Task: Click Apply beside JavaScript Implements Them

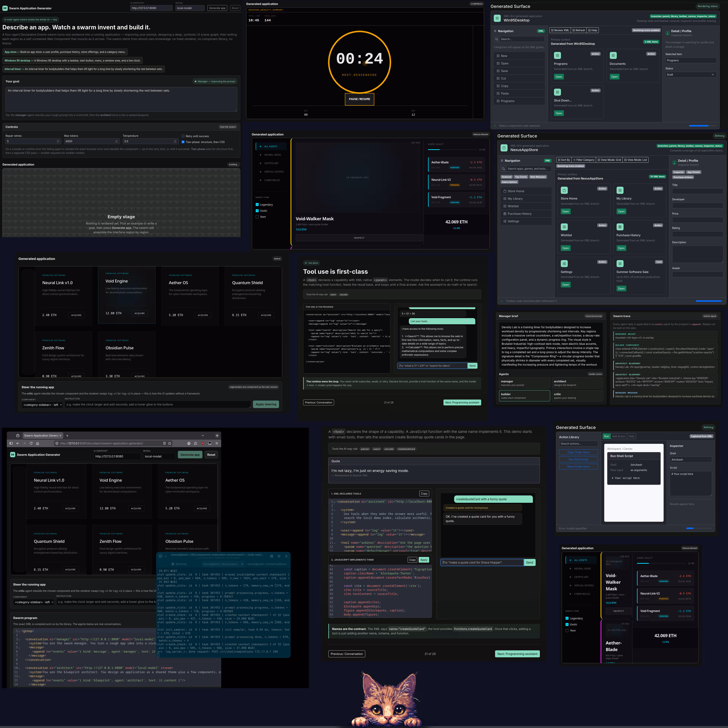Action: [x=424, y=560]
